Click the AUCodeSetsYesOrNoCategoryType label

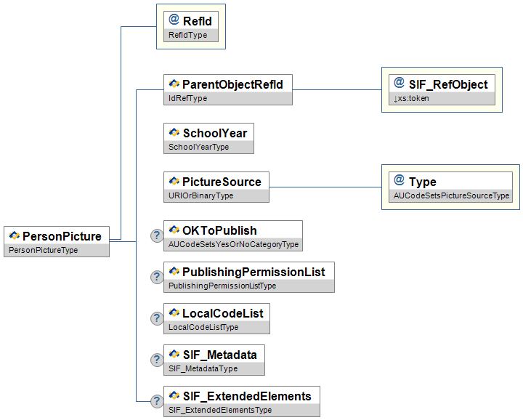[x=233, y=244]
